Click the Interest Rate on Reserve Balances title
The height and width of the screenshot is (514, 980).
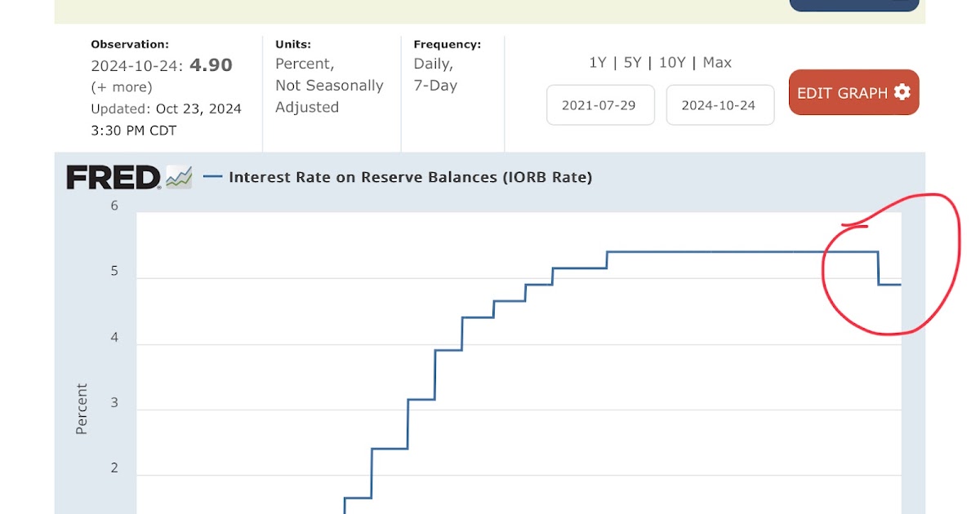click(x=410, y=177)
